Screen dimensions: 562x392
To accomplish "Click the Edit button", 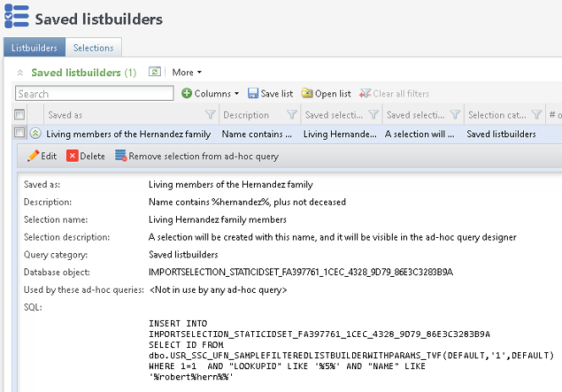I will click(x=42, y=156).
